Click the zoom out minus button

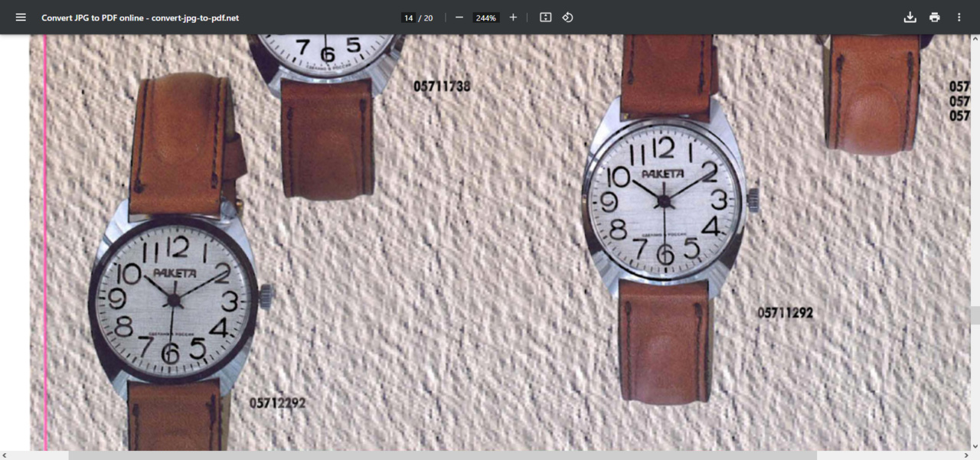459,18
